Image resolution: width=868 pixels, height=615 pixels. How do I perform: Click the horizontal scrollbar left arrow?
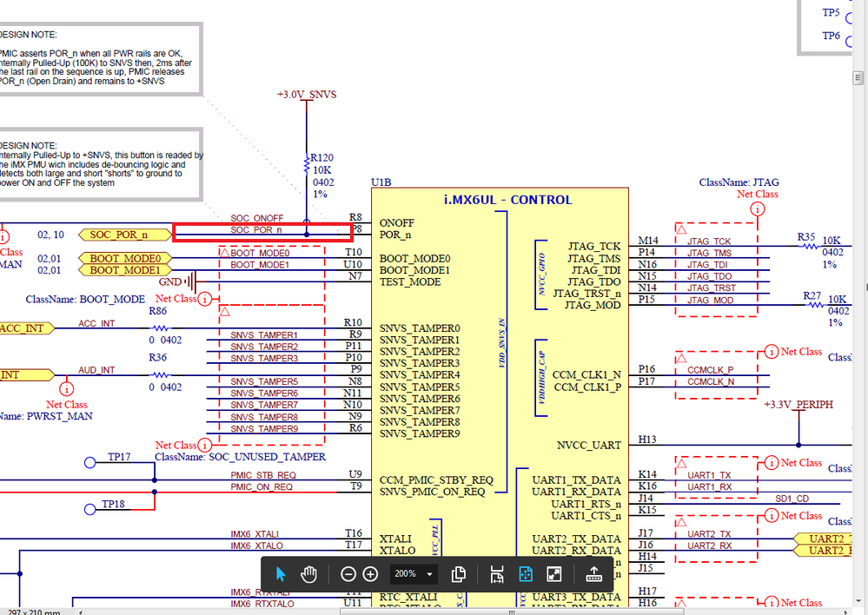point(81,612)
